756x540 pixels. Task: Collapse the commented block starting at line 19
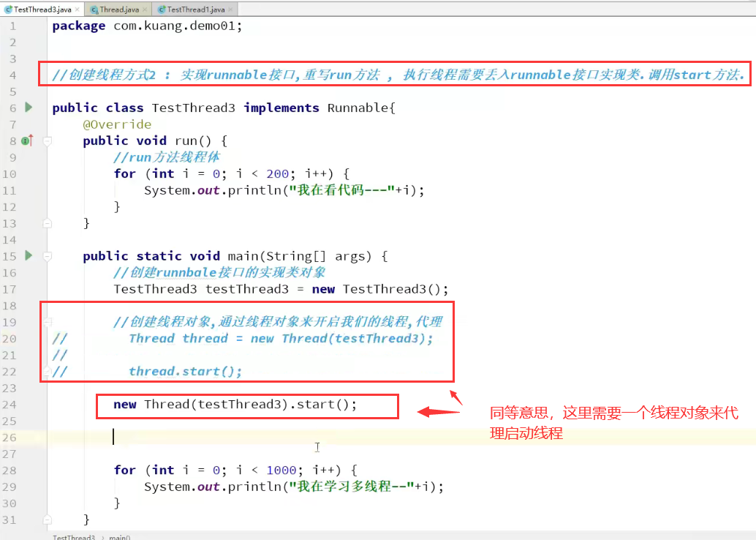click(48, 322)
